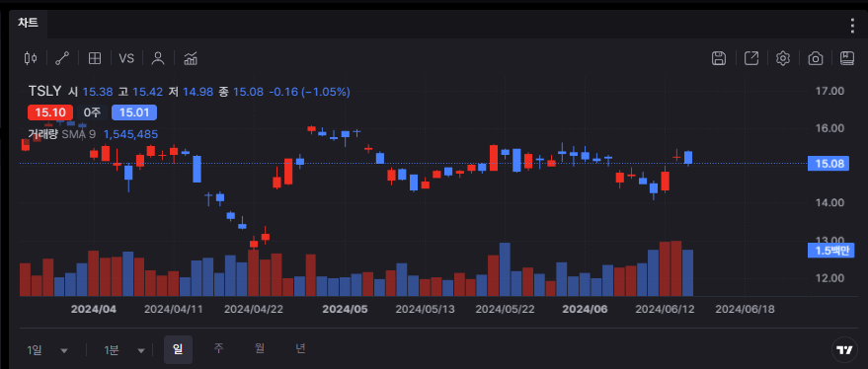Take a chart snapshot with camera icon
The width and height of the screenshot is (868, 369).
pos(816,58)
